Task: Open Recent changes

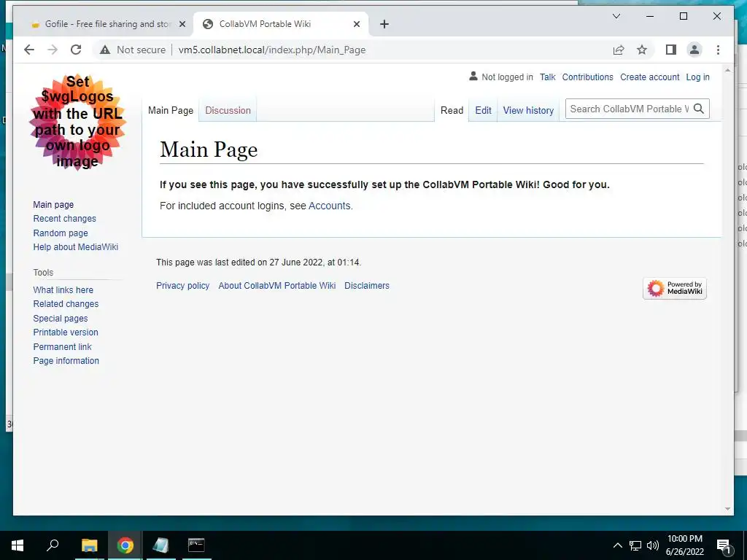Action: pos(64,219)
